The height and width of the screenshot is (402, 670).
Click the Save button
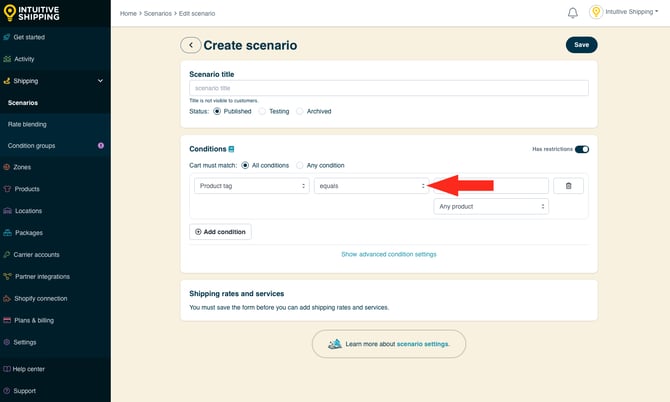point(581,45)
